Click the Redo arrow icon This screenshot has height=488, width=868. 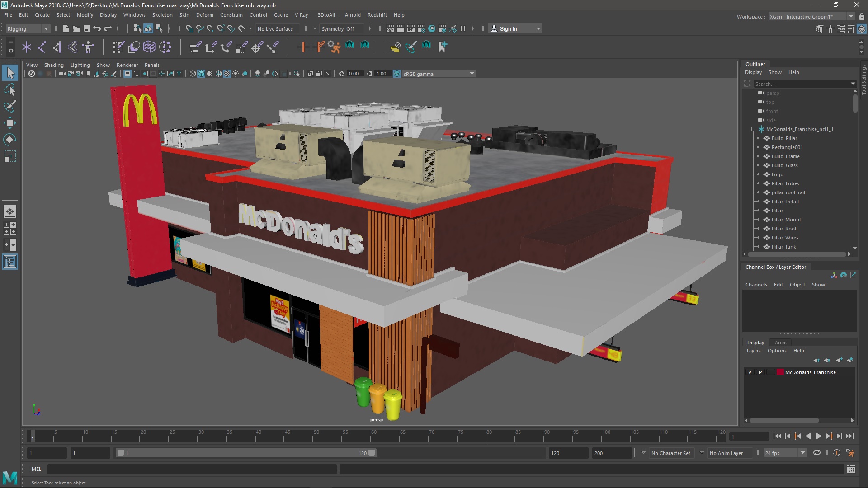click(108, 28)
